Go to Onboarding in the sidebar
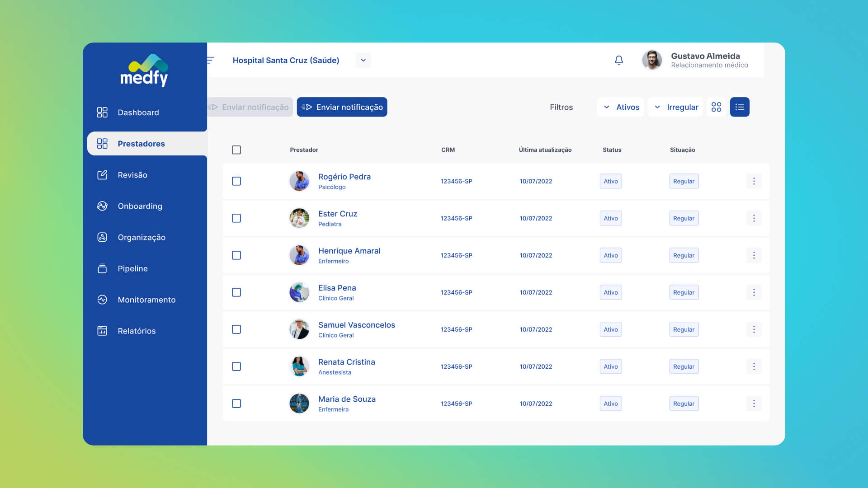Image resolution: width=868 pixels, height=488 pixels. pos(140,206)
